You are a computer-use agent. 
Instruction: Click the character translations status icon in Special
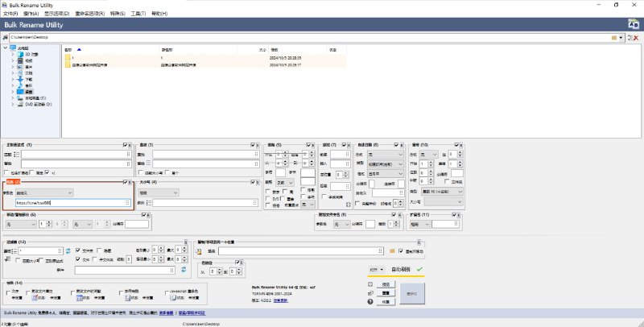(x=127, y=298)
